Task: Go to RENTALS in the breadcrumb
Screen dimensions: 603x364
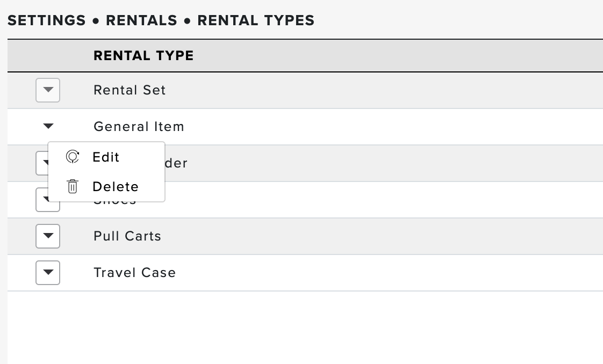Action: 141,20
